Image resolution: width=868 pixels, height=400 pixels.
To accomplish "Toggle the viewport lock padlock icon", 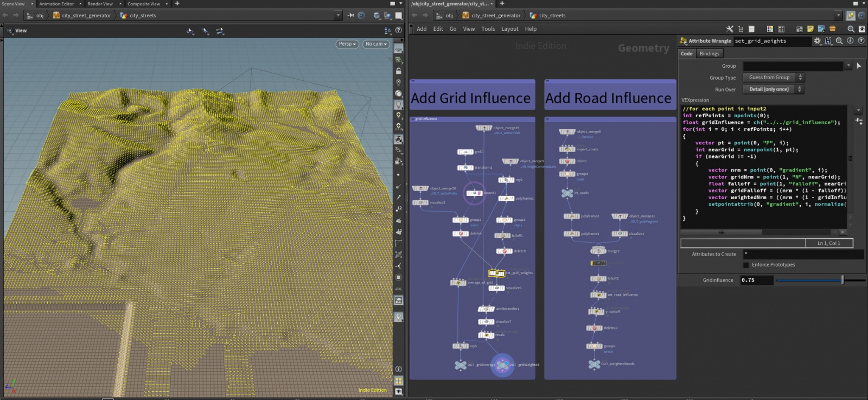I will click(399, 71).
